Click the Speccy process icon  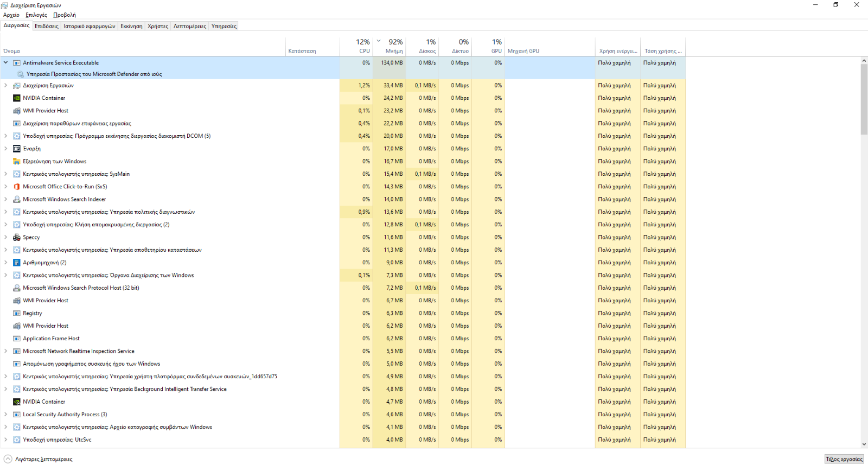pos(17,238)
